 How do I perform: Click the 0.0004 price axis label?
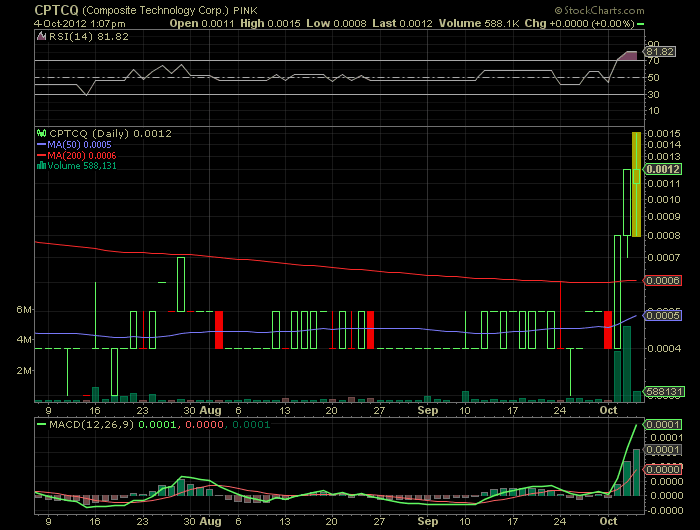coord(664,348)
